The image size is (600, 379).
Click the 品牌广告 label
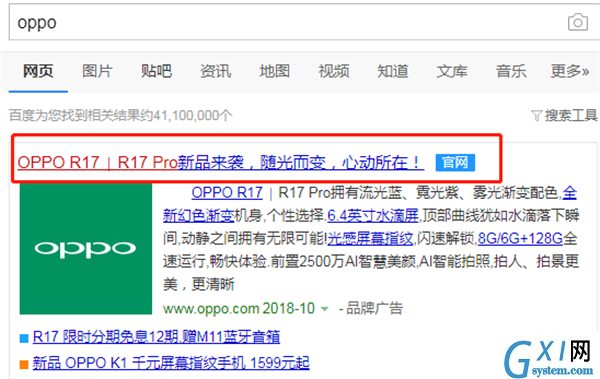point(374,308)
